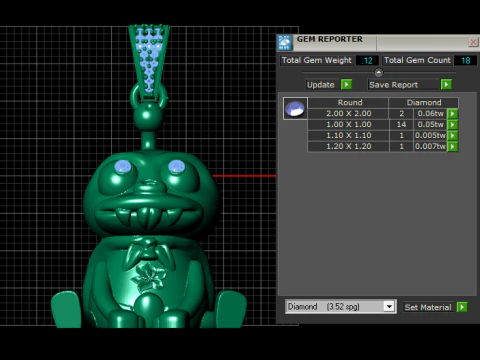Click the Total Gem Count label
The height and width of the screenshot is (360, 480).
point(417,60)
